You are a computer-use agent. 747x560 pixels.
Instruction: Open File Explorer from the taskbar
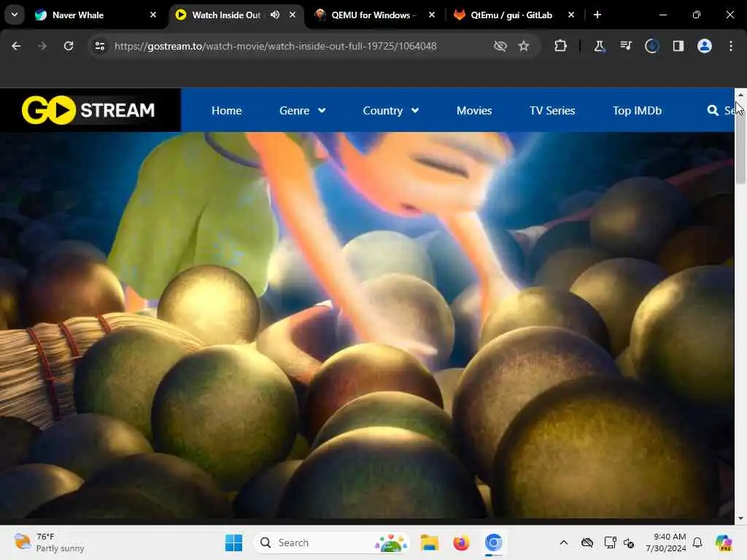[429, 542]
